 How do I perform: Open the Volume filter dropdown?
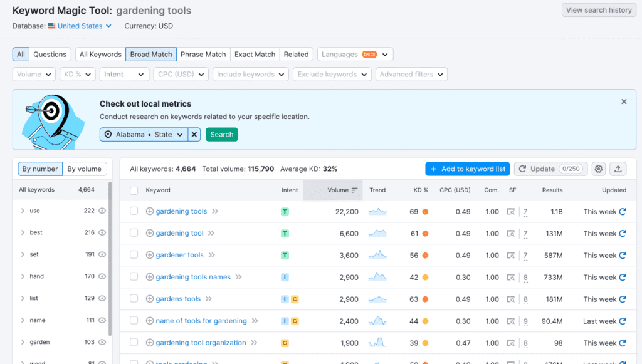(34, 74)
